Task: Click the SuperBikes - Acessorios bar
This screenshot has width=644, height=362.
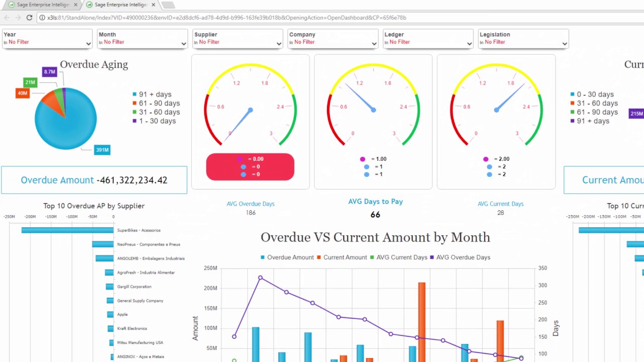Action: pyautogui.click(x=67, y=230)
